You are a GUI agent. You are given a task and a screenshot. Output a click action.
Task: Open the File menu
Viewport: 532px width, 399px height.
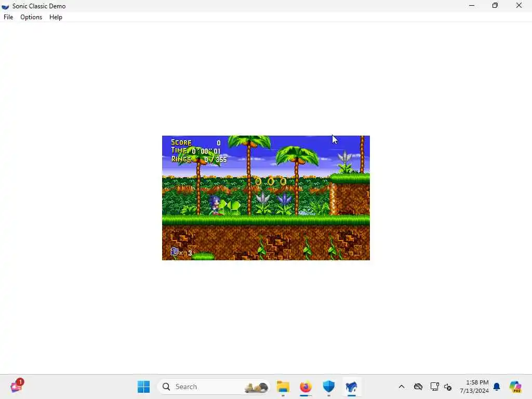pos(8,17)
